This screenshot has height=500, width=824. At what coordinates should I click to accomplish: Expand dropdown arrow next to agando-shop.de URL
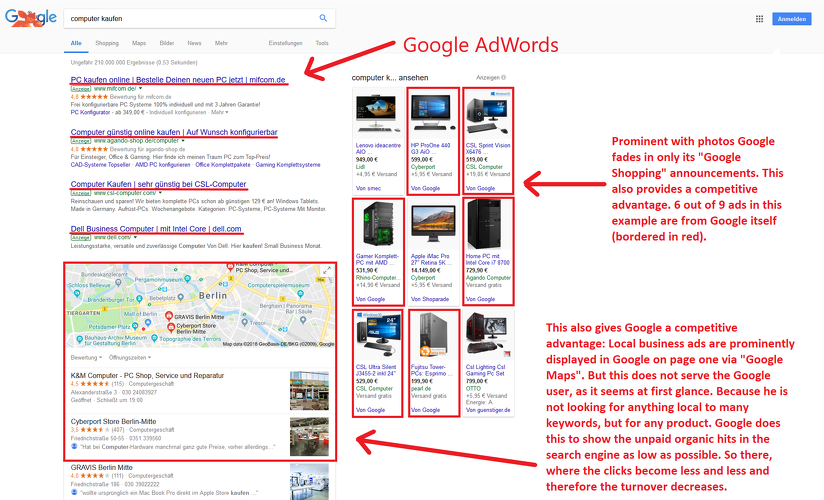(x=183, y=141)
